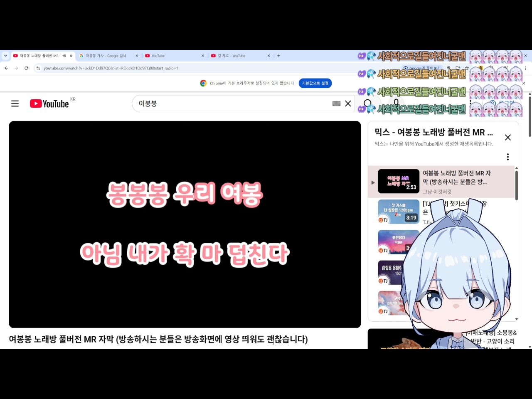Open a new browser tab
This screenshot has width=532, height=399.
(x=278, y=56)
